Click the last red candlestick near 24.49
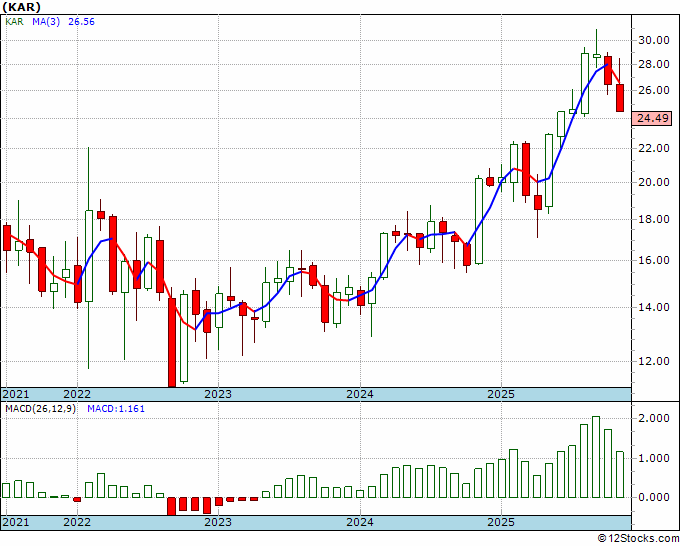680x546 pixels. [x=620, y=98]
